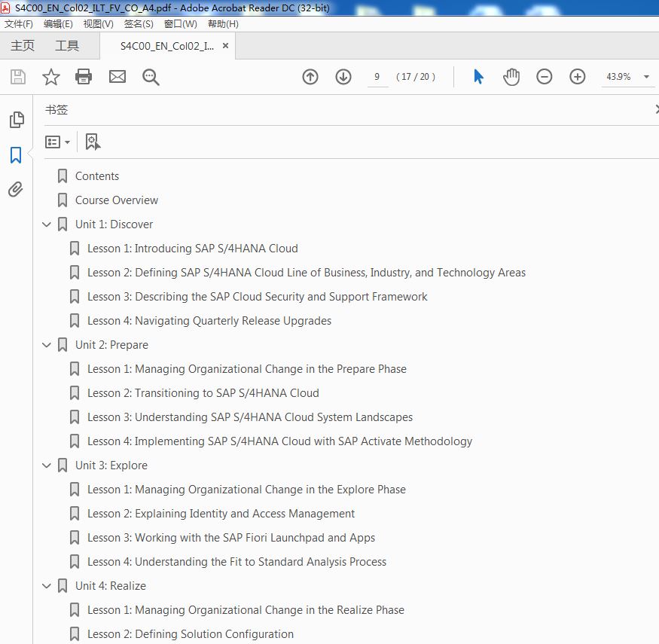The width and height of the screenshot is (659, 644).
Task: Click the 43.9% zoom value box
Action: point(618,77)
